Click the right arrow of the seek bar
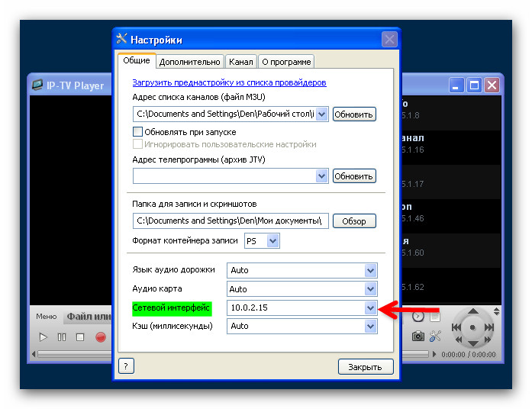Viewport: 532px width, 409px height. [x=434, y=354]
